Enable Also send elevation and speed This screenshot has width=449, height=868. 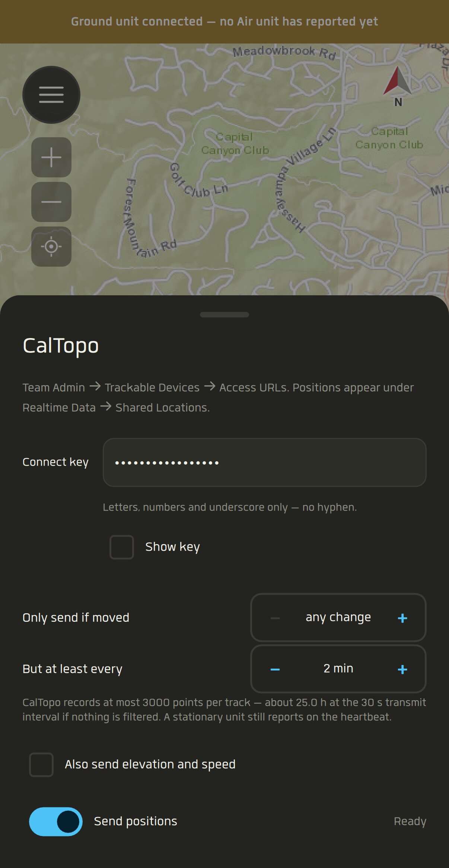(x=41, y=765)
